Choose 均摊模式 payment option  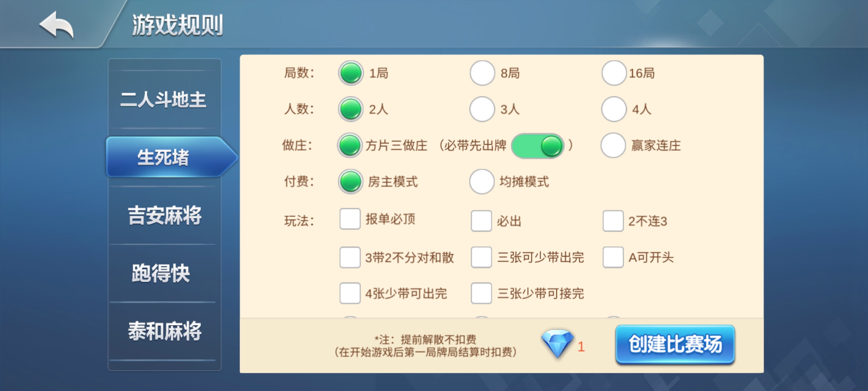pyautogui.click(x=482, y=181)
